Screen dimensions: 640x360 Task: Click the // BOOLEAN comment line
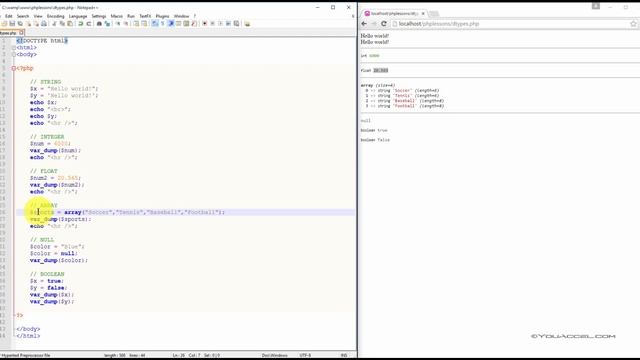[47, 274]
